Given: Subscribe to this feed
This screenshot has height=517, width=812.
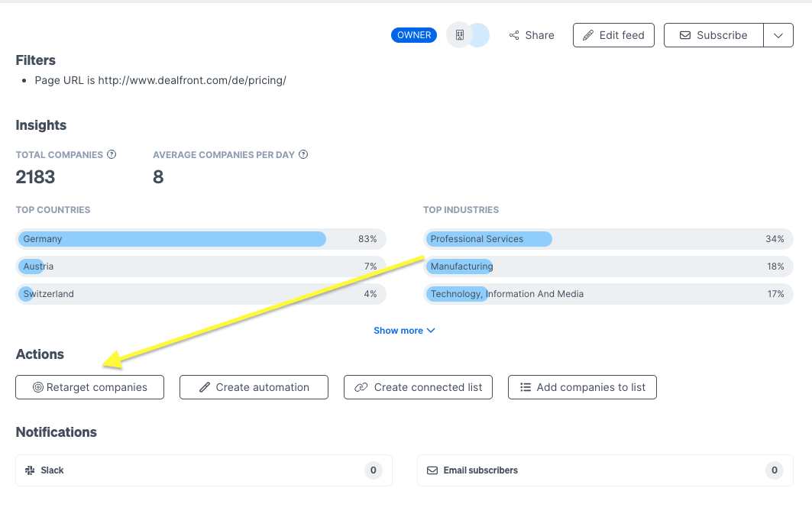Looking at the screenshot, I should pyautogui.click(x=713, y=35).
